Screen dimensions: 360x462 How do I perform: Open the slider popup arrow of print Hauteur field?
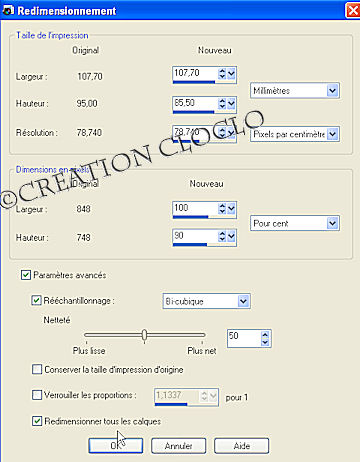point(231,104)
